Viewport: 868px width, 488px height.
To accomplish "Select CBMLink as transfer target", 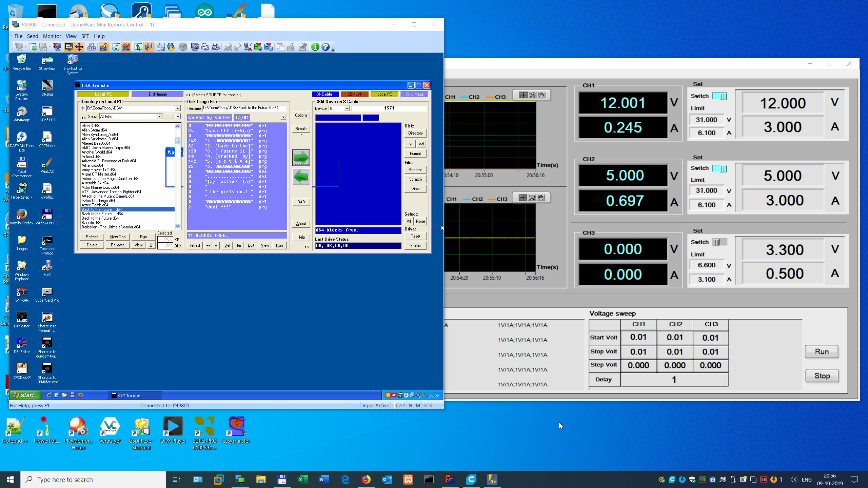I will click(355, 94).
